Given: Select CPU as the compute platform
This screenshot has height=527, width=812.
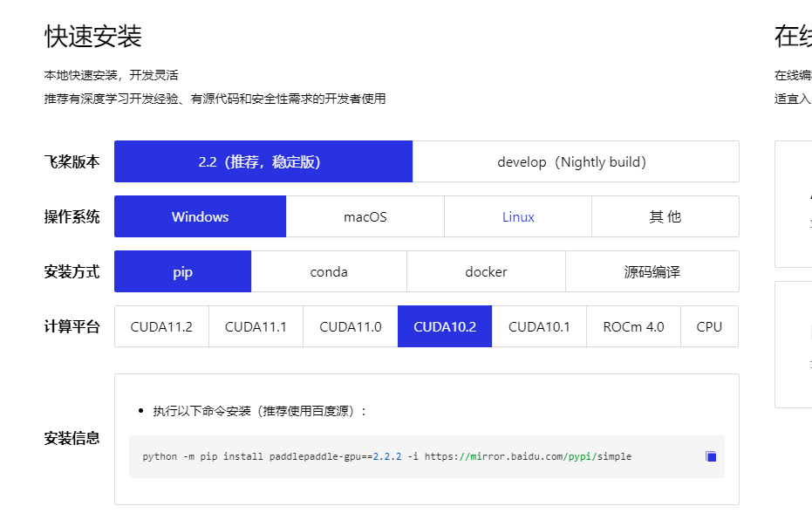Looking at the screenshot, I should (710, 326).
